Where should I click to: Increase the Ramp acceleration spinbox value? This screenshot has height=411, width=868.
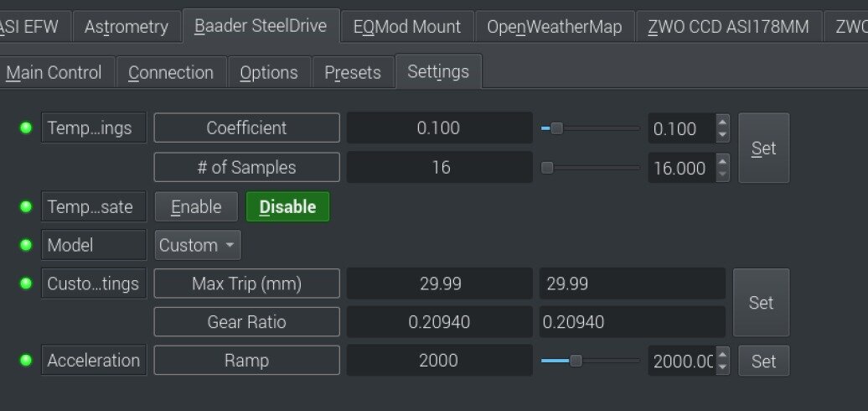click(722, 354)
